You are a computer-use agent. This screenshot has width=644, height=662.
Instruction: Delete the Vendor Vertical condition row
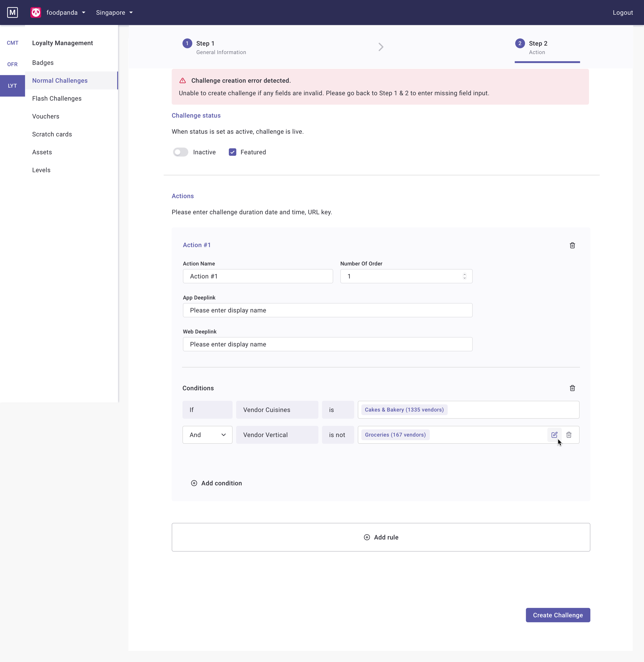(569, 435)
